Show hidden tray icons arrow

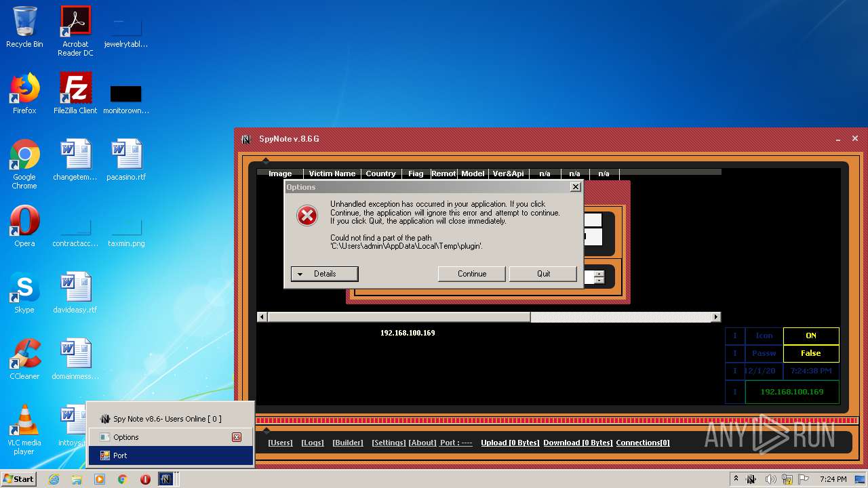736,479
